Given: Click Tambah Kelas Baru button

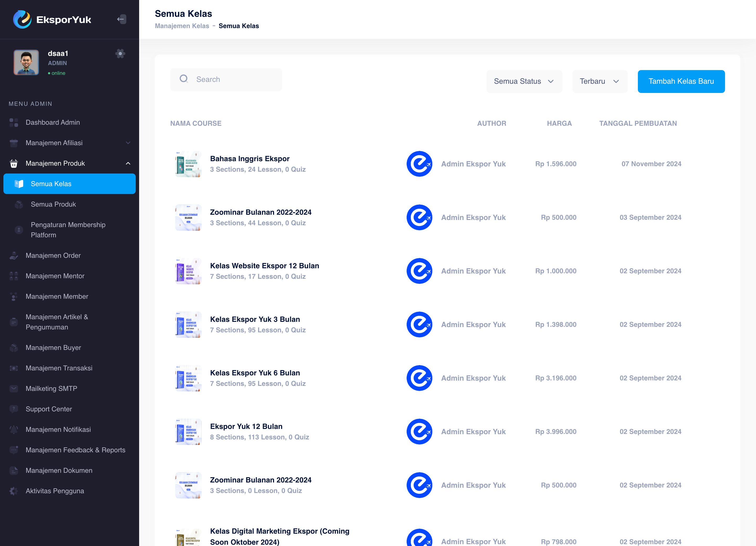Looking at the screenshot, I should pyautogui.click(x=681, y=81).
